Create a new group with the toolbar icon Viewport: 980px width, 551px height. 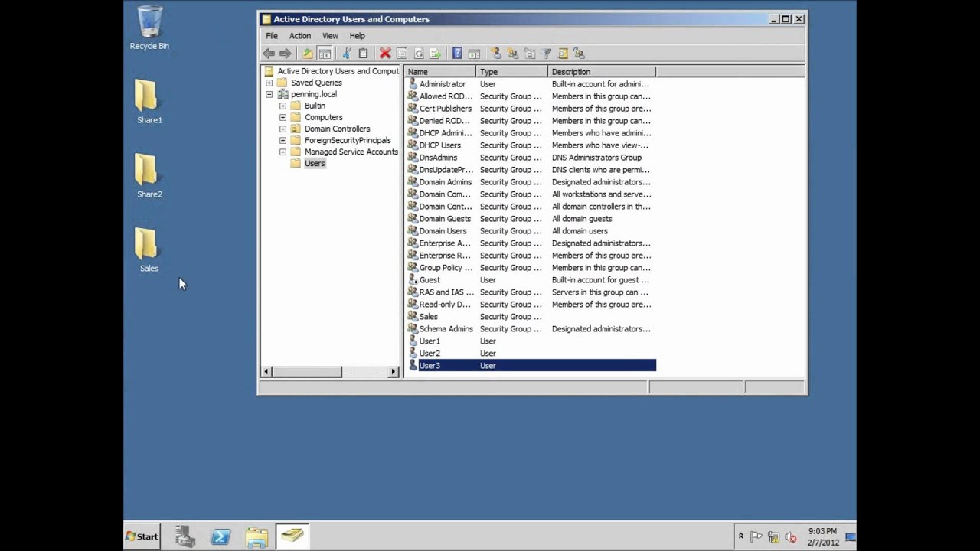[513, 54]
